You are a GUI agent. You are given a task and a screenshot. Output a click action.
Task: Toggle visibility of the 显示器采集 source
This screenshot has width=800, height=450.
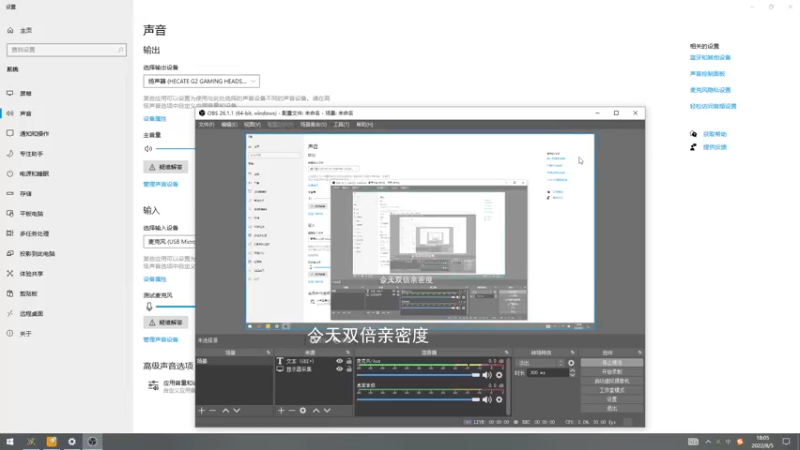(339, 369)
